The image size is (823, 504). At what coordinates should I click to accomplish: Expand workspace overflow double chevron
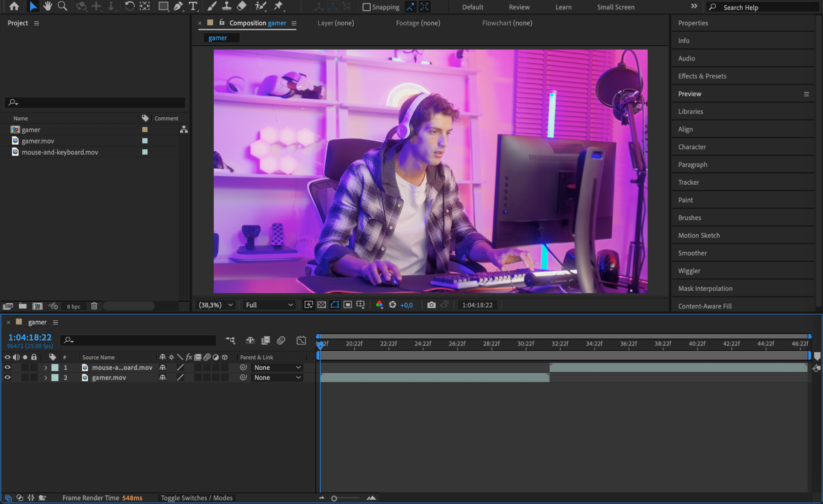click(x=694, y=6)
